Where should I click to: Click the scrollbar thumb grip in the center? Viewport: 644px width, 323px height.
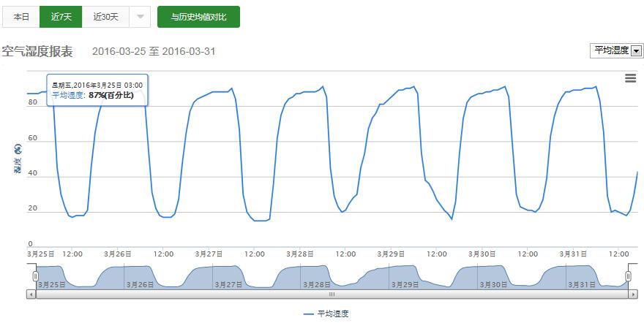[x=331, y=294]
